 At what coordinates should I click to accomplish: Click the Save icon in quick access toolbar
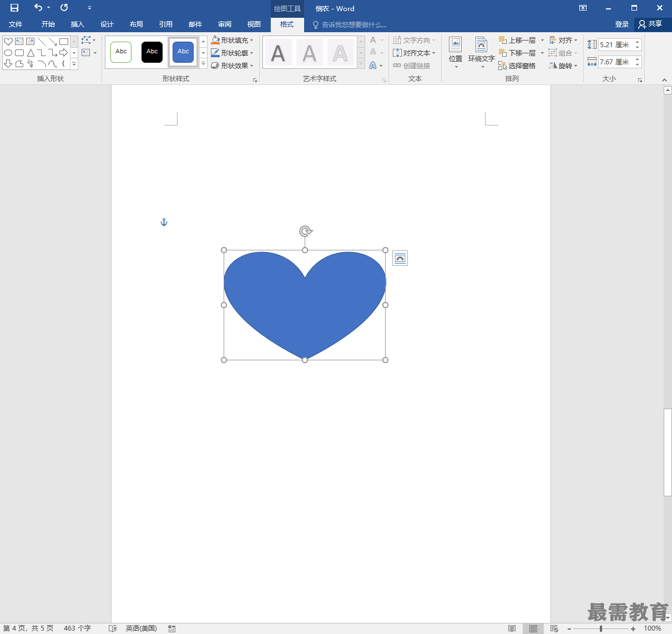click(x=14, y=8)
